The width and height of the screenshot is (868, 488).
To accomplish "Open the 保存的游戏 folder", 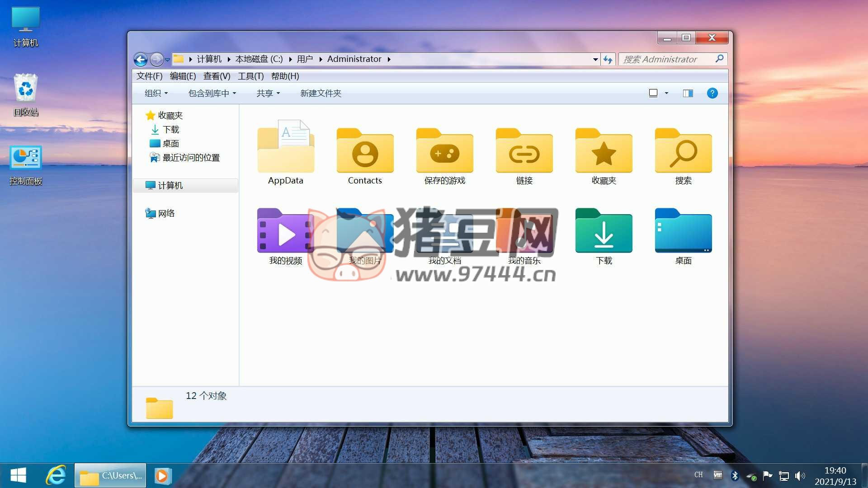I will [x=444, y=154].
